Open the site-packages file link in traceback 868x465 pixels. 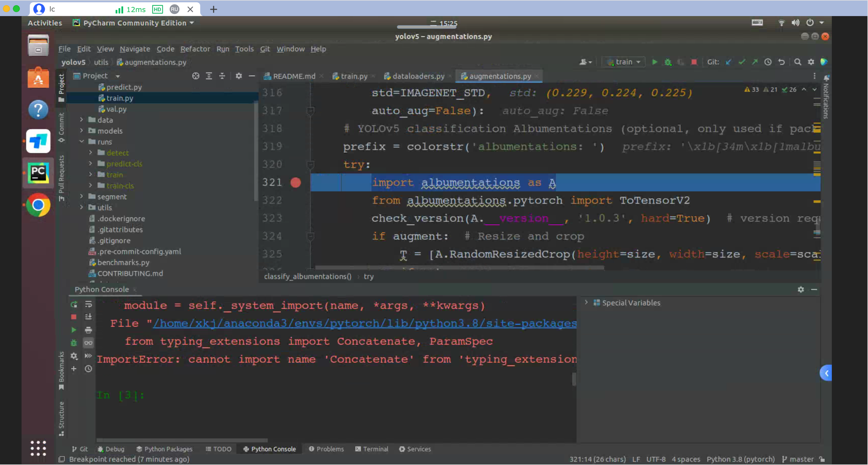[x=365, y=323]
